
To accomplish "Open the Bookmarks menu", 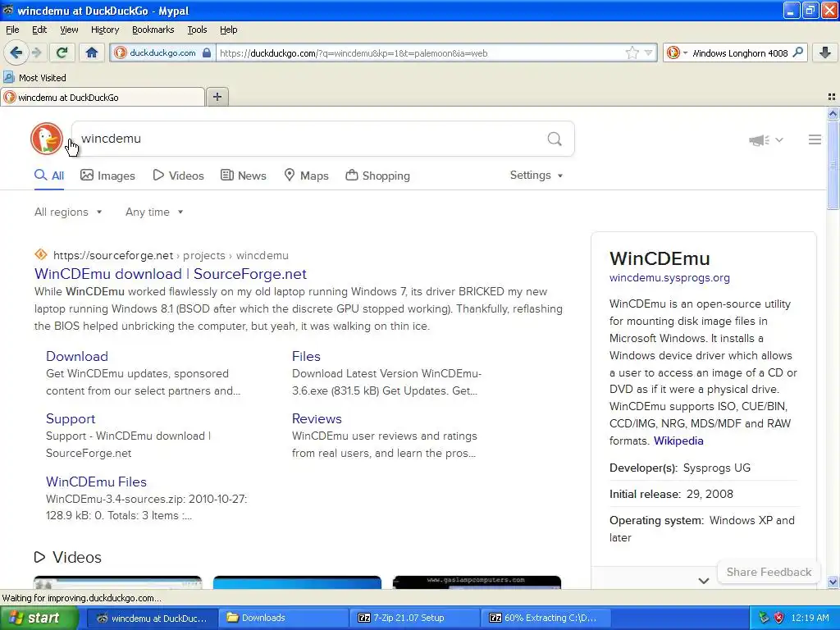I will [153, 30].
